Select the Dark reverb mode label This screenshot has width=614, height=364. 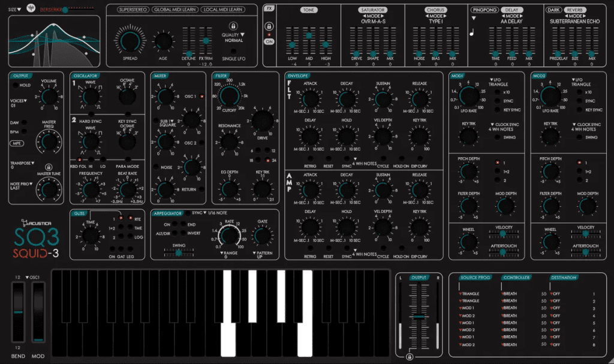(554, 9)
